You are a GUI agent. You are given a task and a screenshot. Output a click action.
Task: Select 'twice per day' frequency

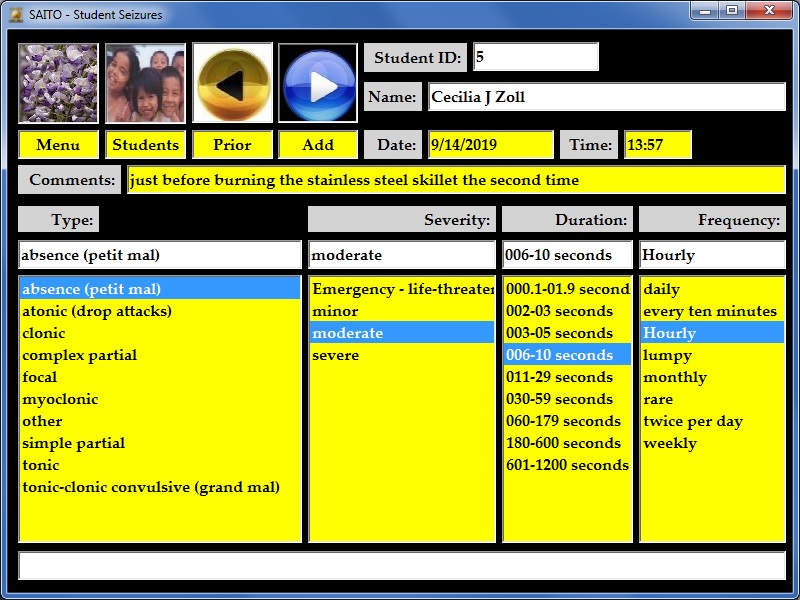coord(692,421)
